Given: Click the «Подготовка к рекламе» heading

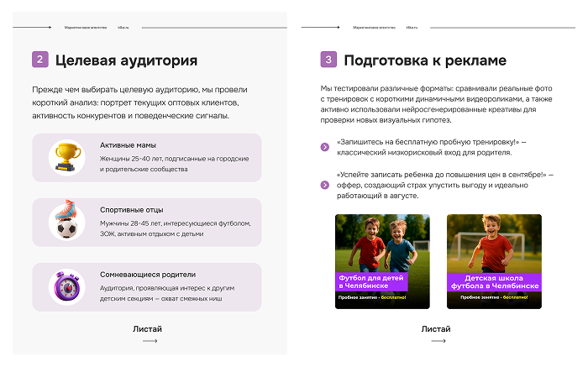Looking at the screenshot, I should (x=425, y=60).
